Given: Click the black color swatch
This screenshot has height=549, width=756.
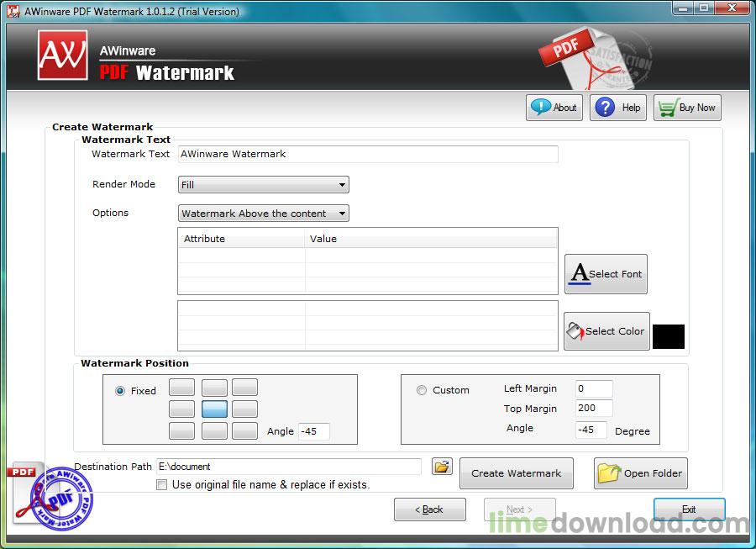Looking at the screenshot, I should point(669,336).
